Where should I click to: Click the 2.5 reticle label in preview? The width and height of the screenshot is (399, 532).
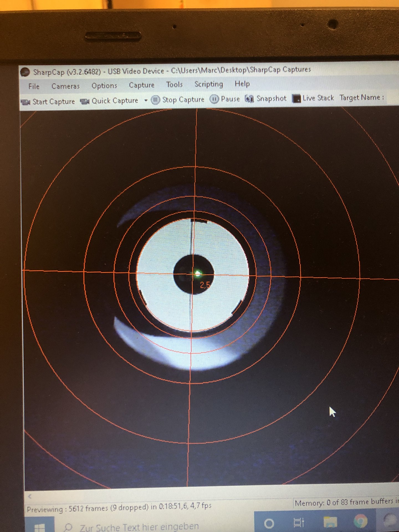tap(205, 285)
